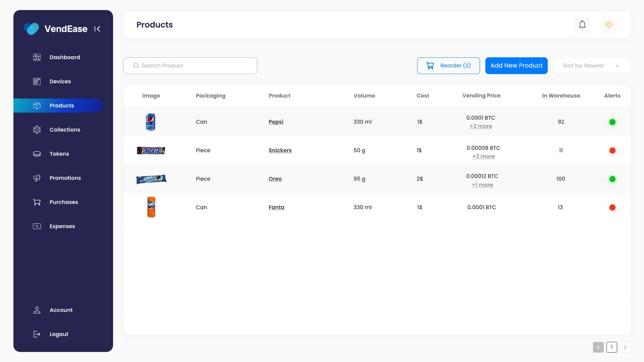This screenshot has width=644, height=362.
Task: Click the Volume column header
Action: (364, 96)
